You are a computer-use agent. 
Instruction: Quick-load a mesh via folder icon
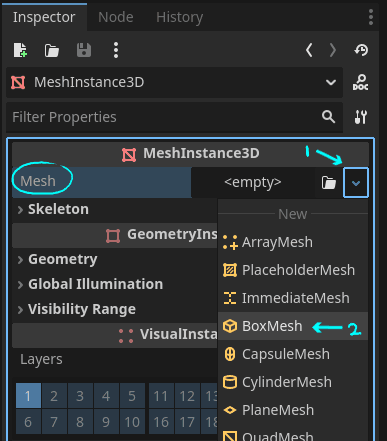click(329, 183)
